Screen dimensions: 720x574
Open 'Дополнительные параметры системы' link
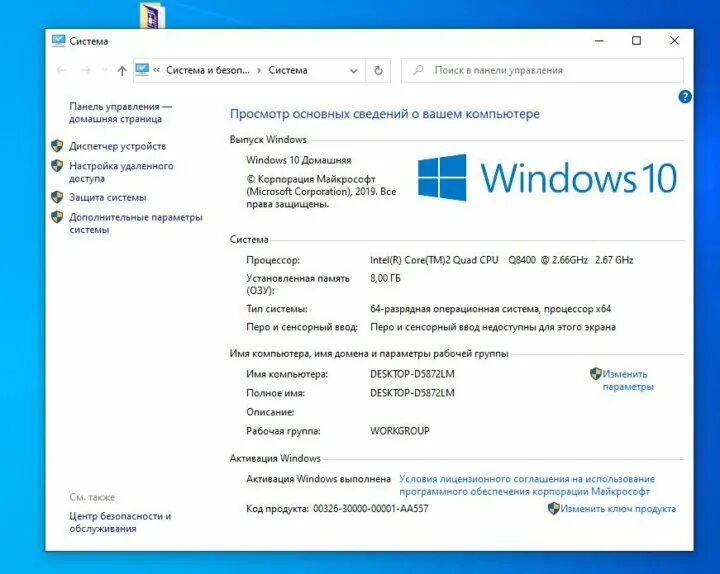click(136, 223)
